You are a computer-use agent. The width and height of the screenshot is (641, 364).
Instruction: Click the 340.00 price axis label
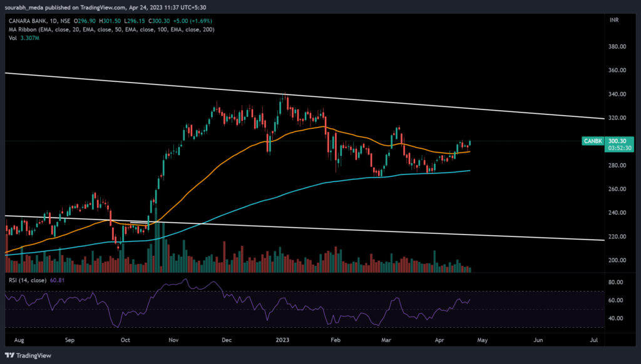pos(617,94)
